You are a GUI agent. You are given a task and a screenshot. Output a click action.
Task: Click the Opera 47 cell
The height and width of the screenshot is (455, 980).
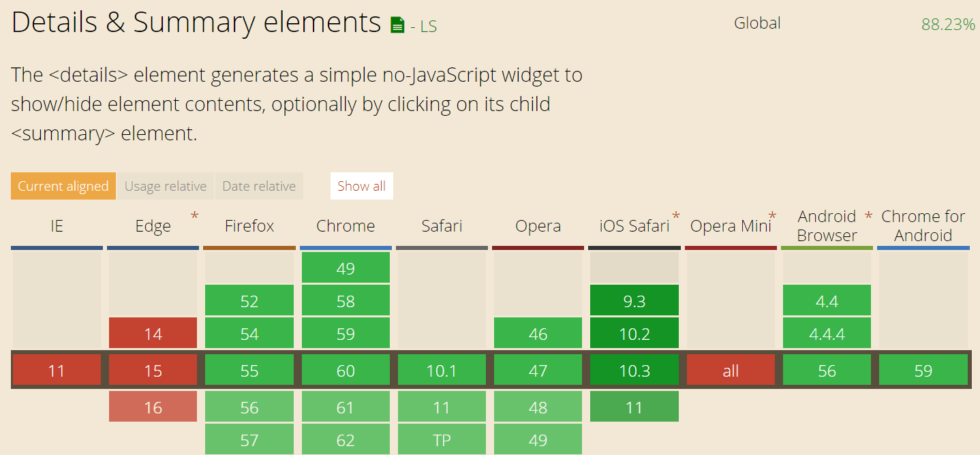[x=538, y=371]
